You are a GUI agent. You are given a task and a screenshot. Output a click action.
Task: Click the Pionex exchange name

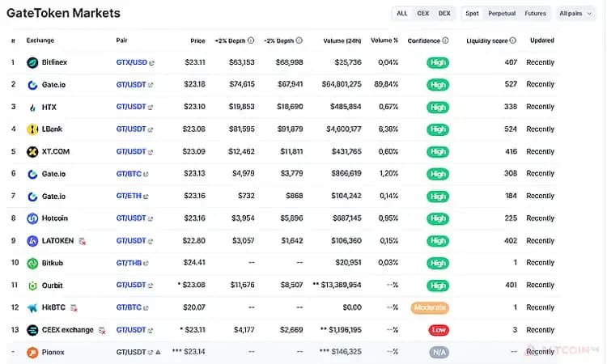tap(53, 353)
